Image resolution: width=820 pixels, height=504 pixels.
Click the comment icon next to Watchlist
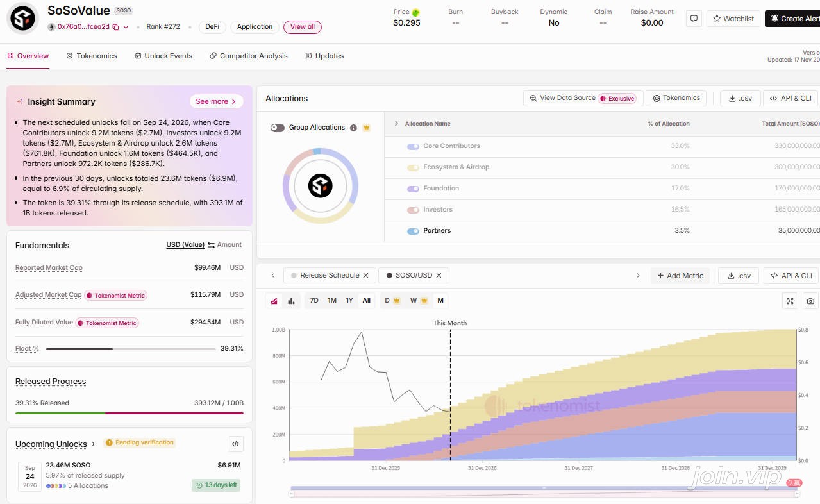pos(694,19)
